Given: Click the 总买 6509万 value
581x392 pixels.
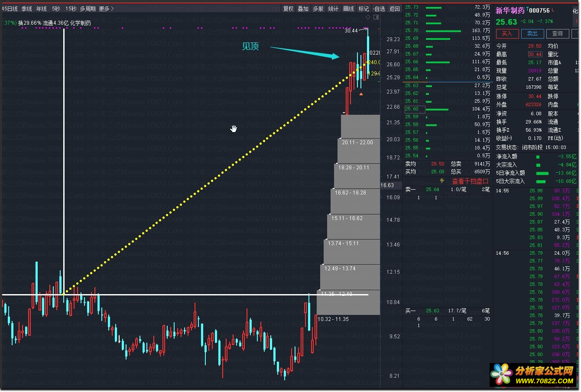Looking at the screenshot, I should click(482, 172).
